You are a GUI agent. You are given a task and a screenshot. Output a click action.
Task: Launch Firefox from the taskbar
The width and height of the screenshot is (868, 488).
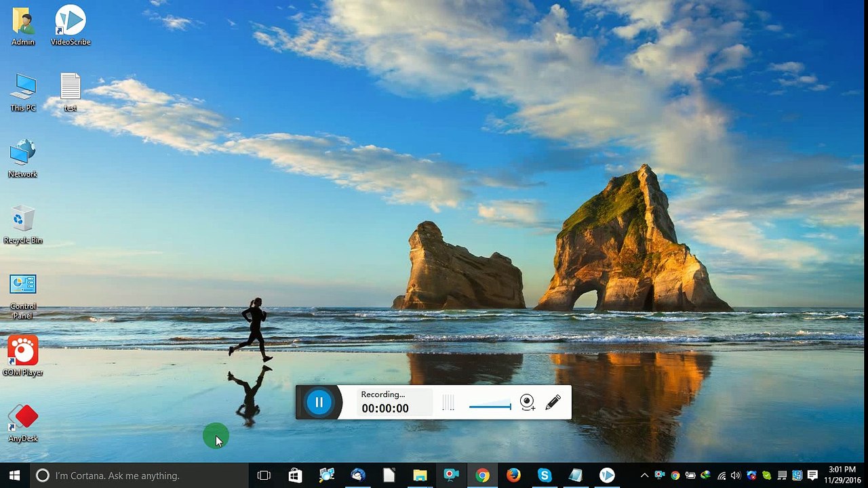(x=513, y=476)
